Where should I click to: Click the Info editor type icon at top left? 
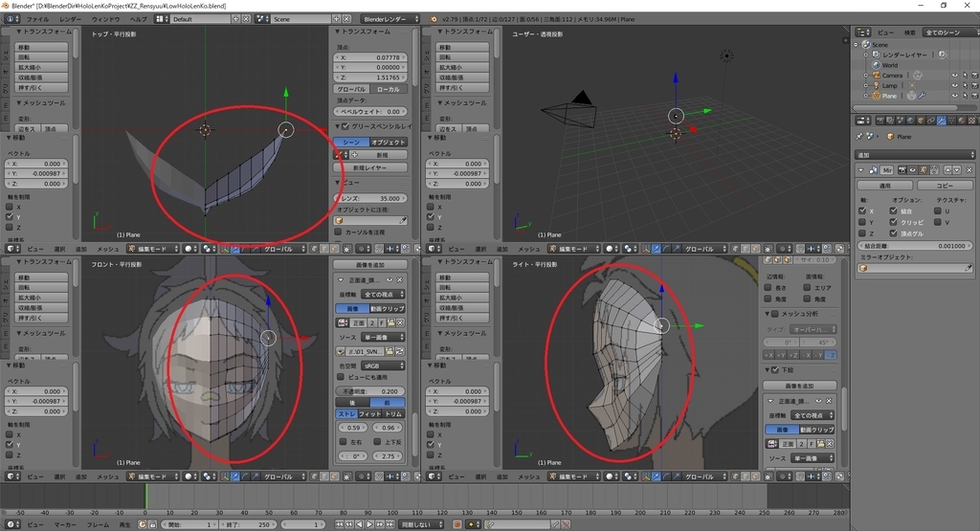[12, 19]
